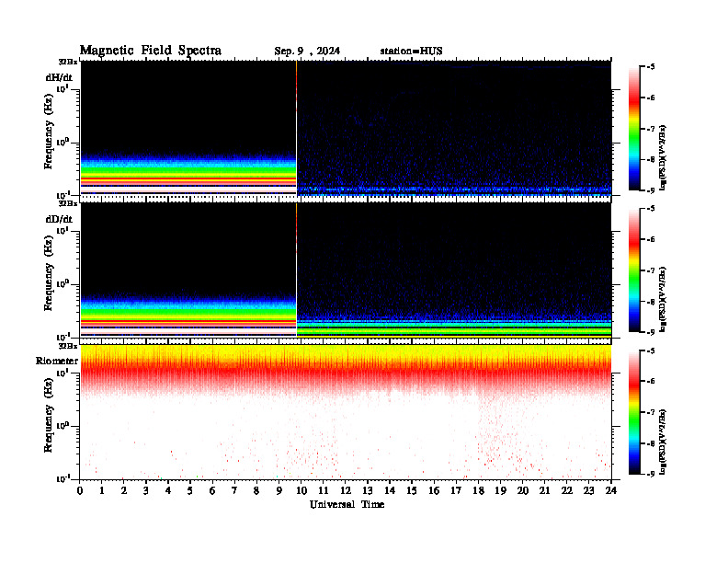This screenshot has height=563, width=728.
Task: Click the "-9" tick on Riometer color scale
Action: click(651, 474)
